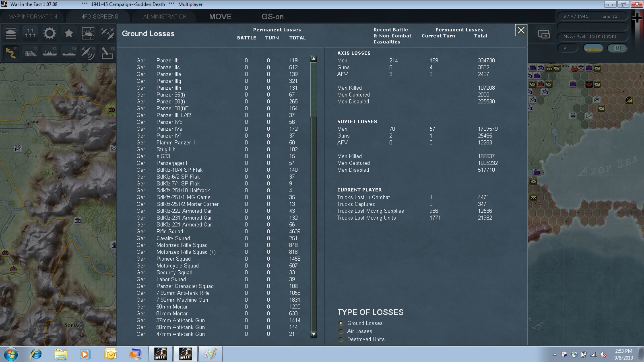Click Trucks Lost Moving Units label
Image resolution: width=644 pixels, height=362 pixels.
pos(367,218)
